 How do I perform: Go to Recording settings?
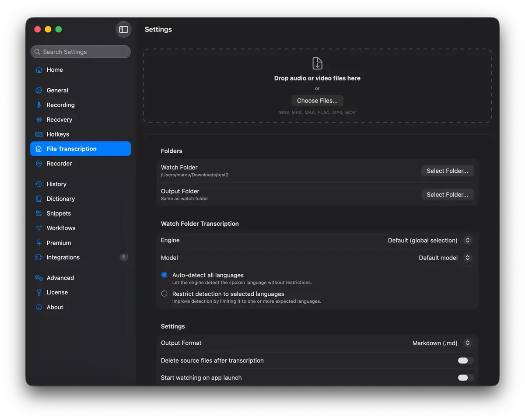pos(80,105)
